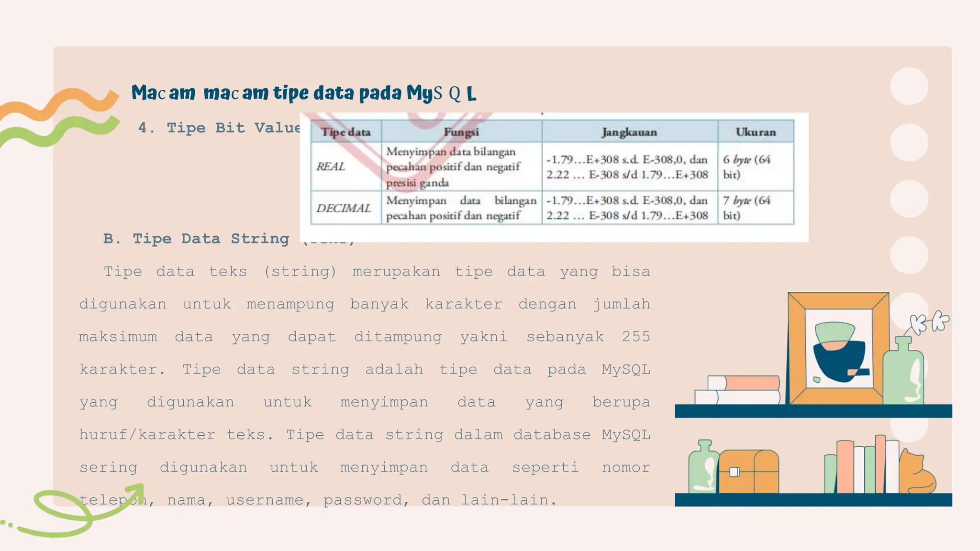
Task: Click the 'Jangkauan' table header cell
Action: (629, 132)
